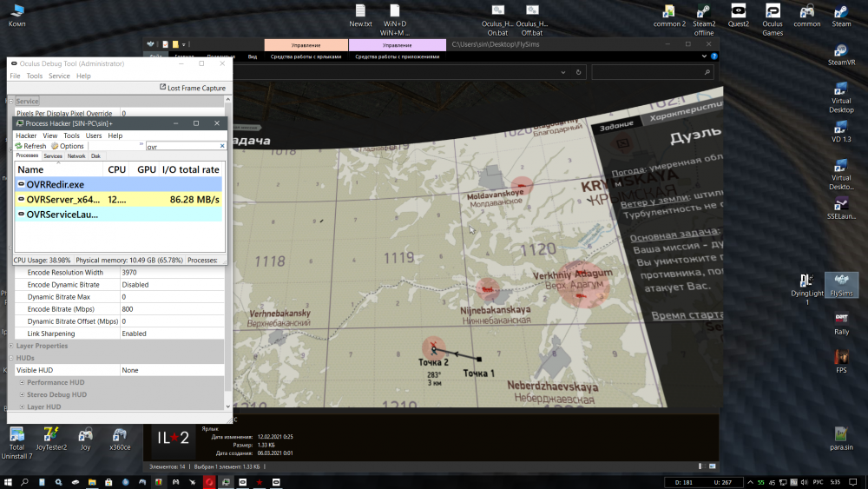Open the address history dropdown in Explorer
This screenshot has height=489, width=868.
(x=563, y=73)
